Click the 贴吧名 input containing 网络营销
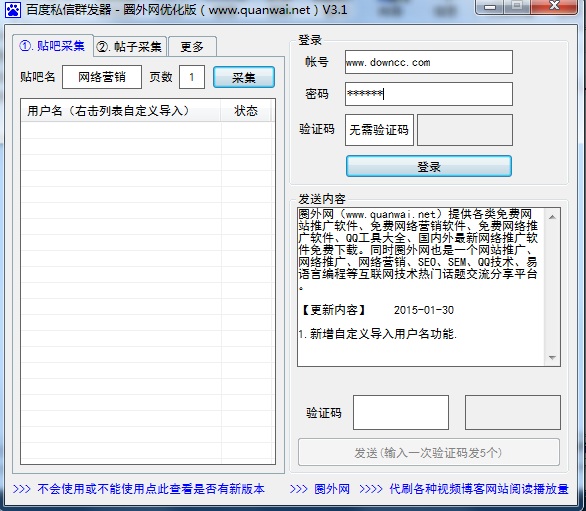The width and height of the screenshot is (586, 511). click(102, 77)
